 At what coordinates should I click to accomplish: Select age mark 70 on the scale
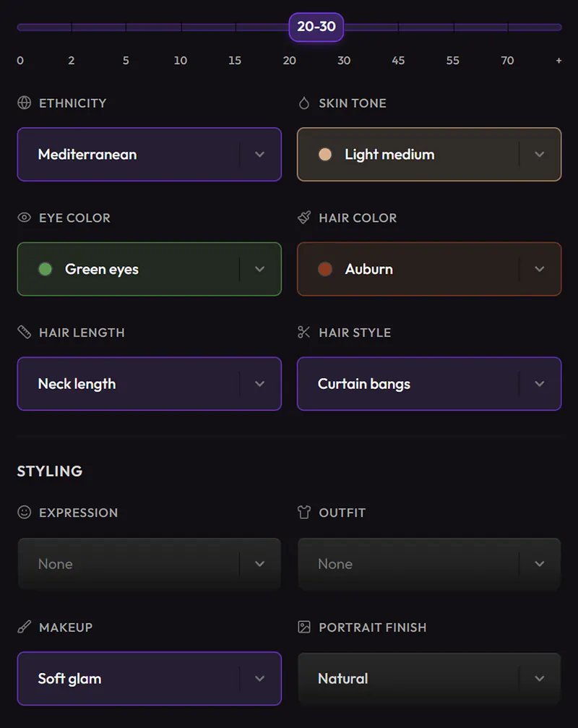pyautogui.click(x=507, y=60)
